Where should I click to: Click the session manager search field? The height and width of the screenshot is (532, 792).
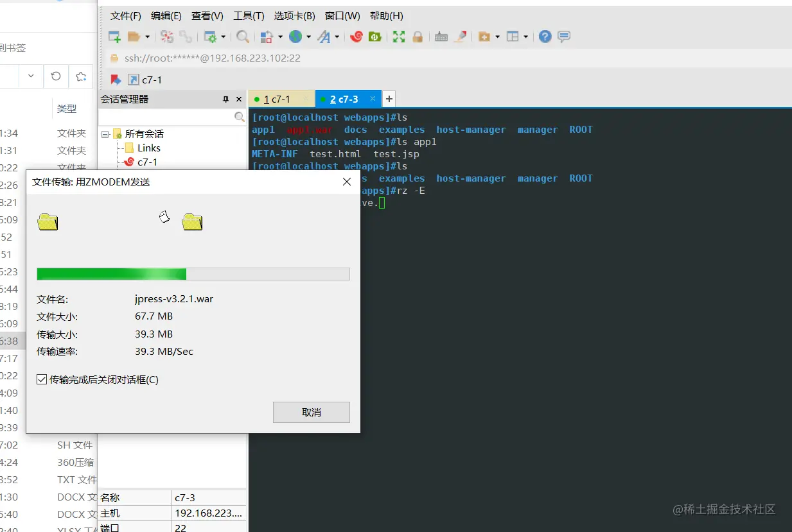pos(166,117)
